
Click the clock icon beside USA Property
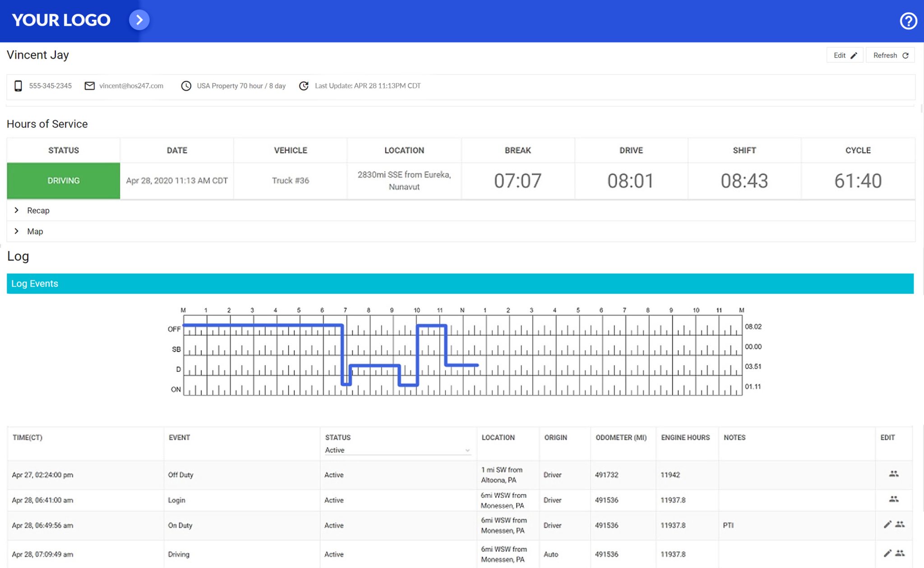pos(186,86)
